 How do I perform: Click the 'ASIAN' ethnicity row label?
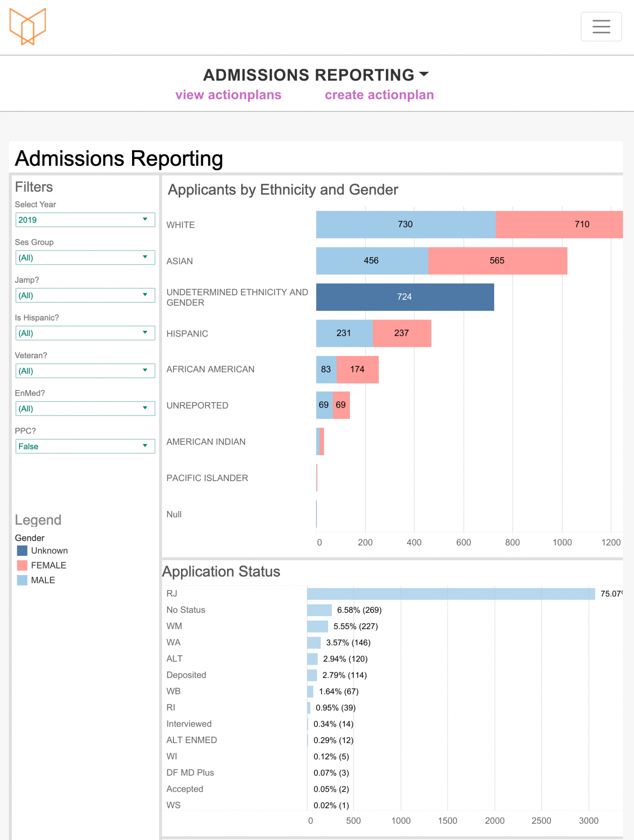[x=180, y=261]
